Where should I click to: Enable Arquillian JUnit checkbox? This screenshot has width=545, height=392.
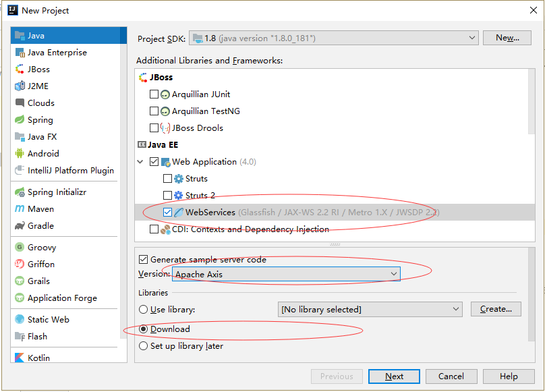[x=154, y=94]
